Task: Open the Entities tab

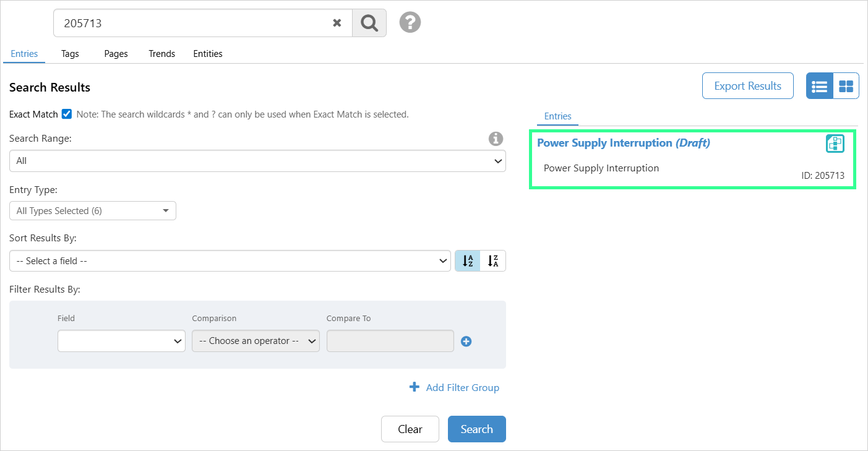Action: [208, 54]
